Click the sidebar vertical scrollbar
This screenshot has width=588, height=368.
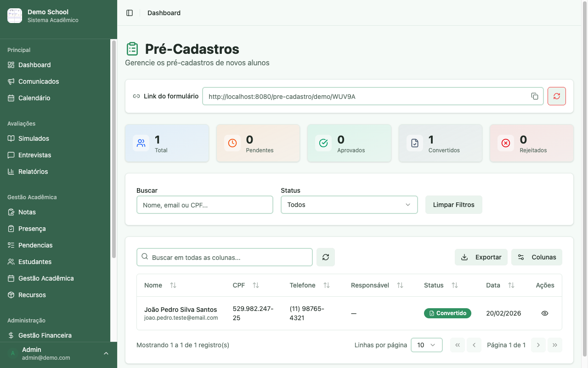114,149
